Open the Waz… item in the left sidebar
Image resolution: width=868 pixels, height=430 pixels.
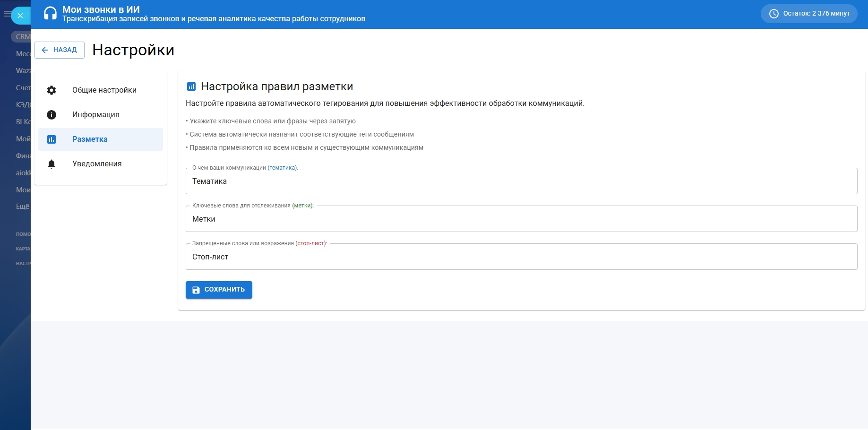click(23, 71)
